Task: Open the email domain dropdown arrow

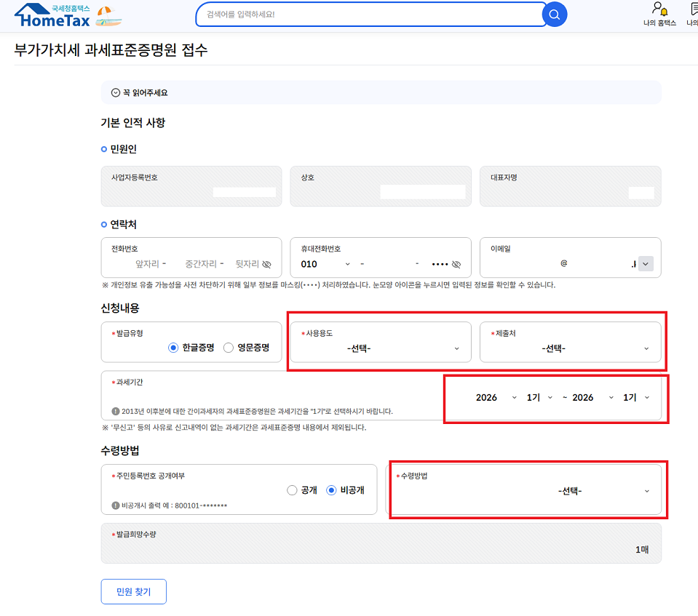Action: coord(646,264)
